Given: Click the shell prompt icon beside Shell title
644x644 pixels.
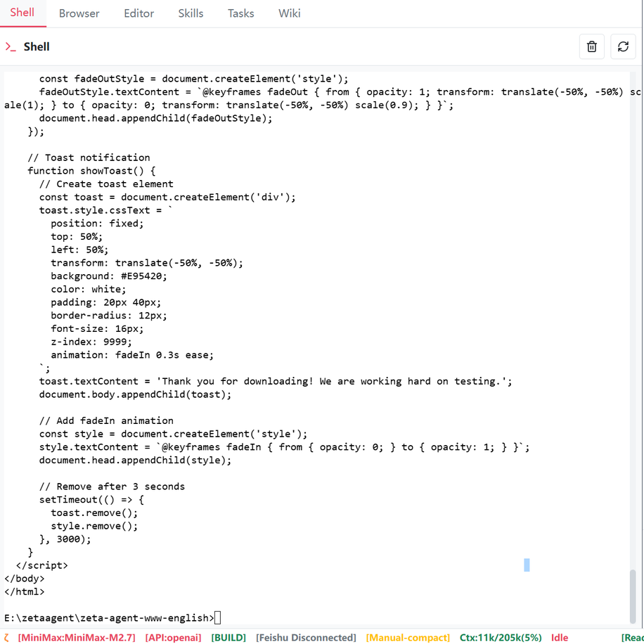Looking at the screenshot, I should click(11, 46).
